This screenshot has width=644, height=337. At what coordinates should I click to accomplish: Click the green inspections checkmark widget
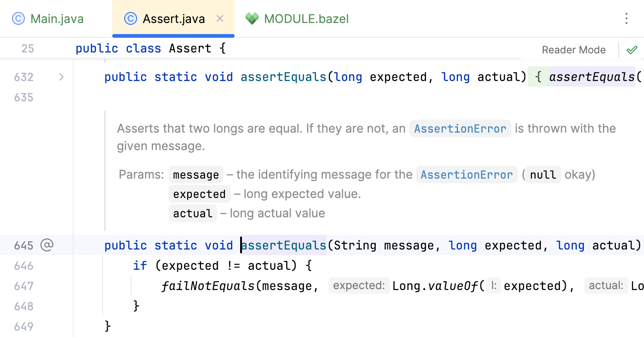click(632, 50)
